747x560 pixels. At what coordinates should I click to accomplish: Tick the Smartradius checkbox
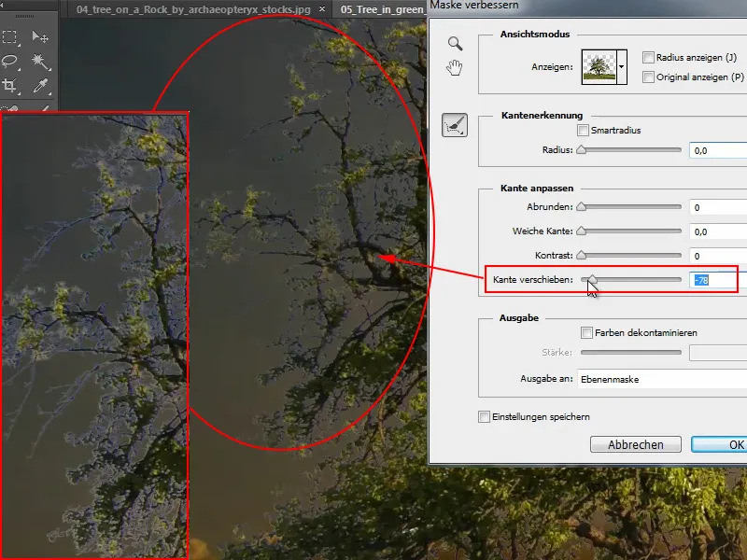coord(583,130)
